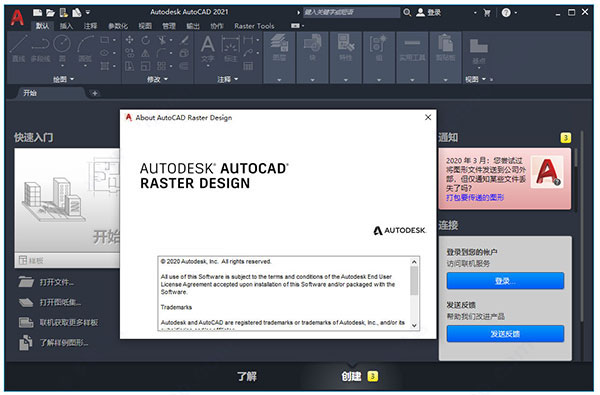Switch to the 参数化 ribbon tab
The width and height of the screenshot is (600, 395).
coord(118,26)
